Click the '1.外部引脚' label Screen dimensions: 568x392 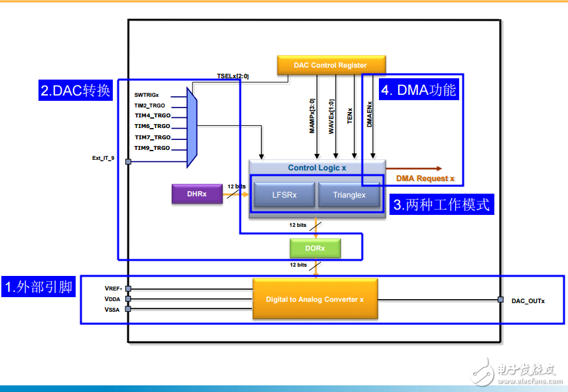(x=39, y=287)
